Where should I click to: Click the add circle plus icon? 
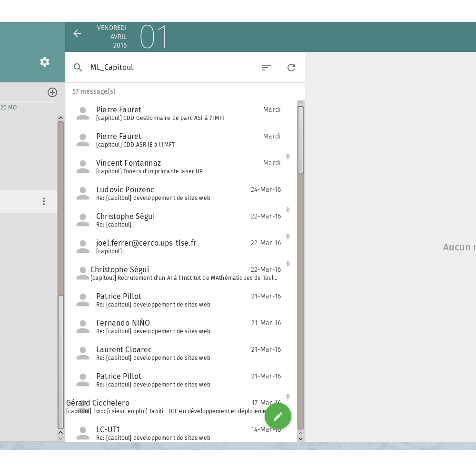[52, 92]
